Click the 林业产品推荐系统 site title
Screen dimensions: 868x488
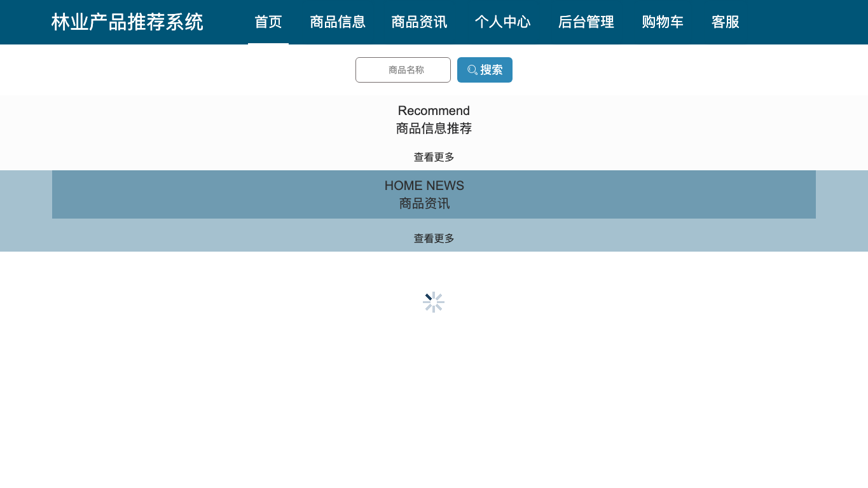click(x=127, y=22)
